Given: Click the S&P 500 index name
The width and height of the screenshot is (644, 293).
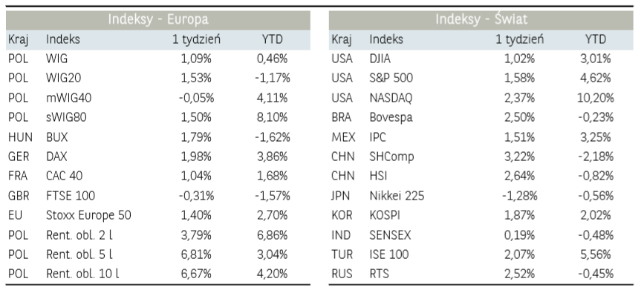Looking at the screenshot, I should click(391, 78).
